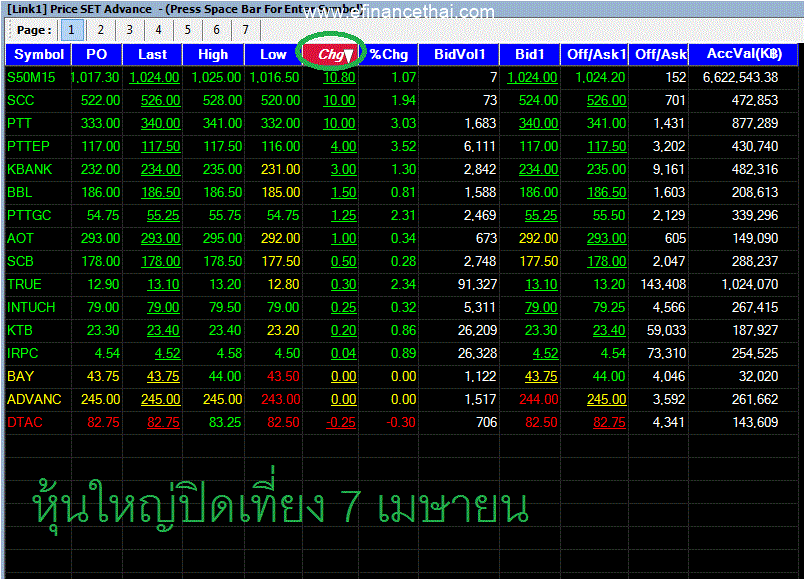The image size is (804, 579).
Task: Click S50M15 last price 1,024.00
Action: pos(154,77)
